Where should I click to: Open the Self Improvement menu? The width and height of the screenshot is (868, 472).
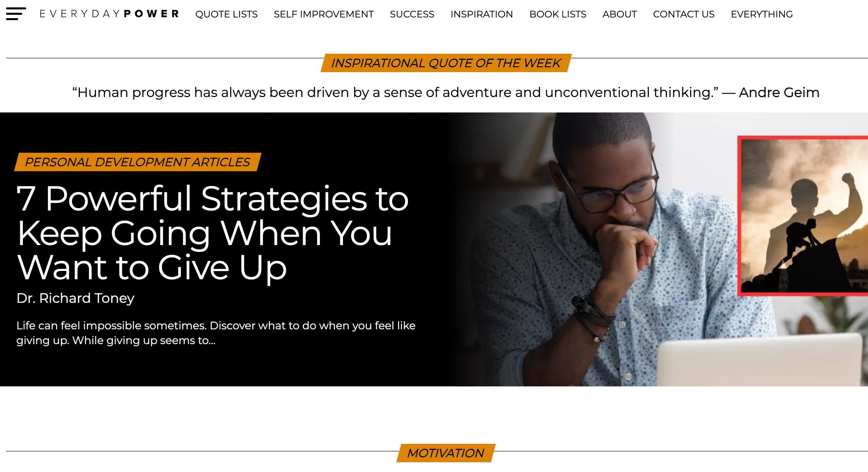[x=324, y=14]
